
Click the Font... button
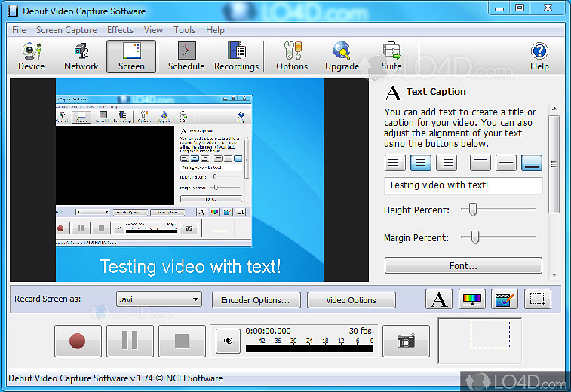pyautogui.click(x=463, y=265)
